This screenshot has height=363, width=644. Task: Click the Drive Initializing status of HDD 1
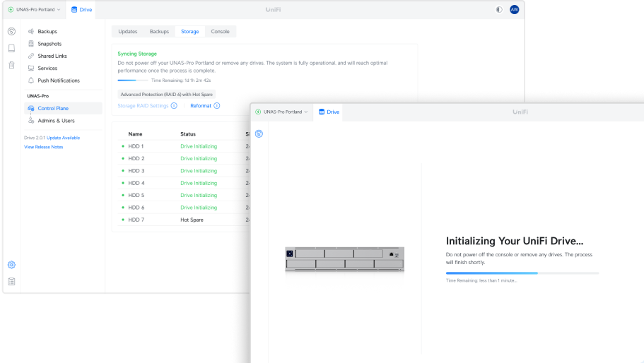[x=199, y=146]
